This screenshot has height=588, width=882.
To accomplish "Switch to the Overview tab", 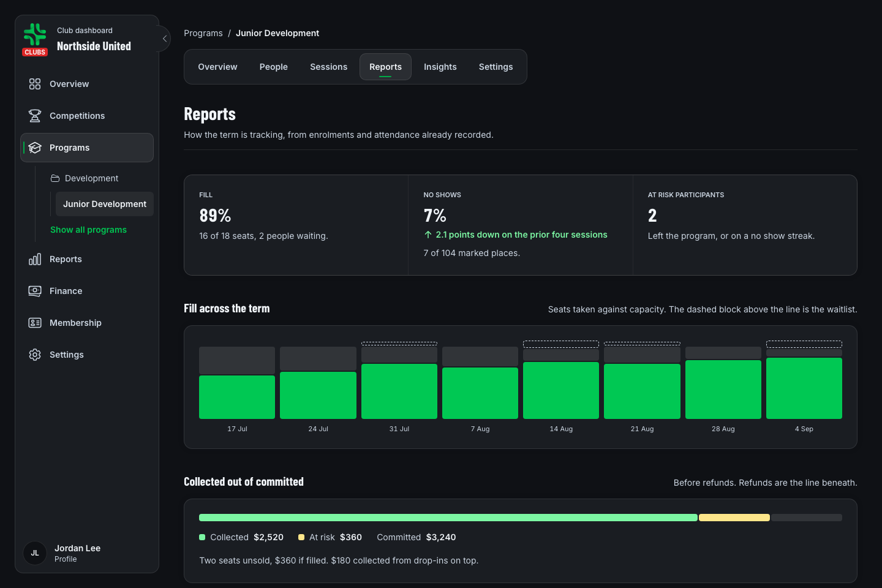I will click(217, 67).
